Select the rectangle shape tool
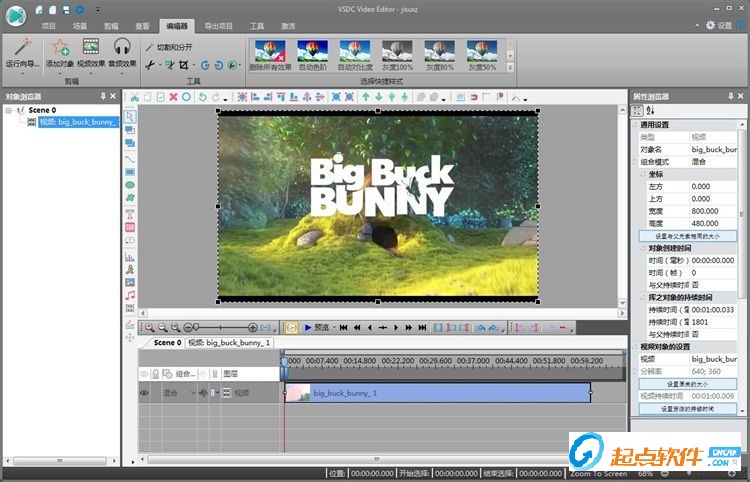This screenshot has height=482, width=750. tap(130, 172)
